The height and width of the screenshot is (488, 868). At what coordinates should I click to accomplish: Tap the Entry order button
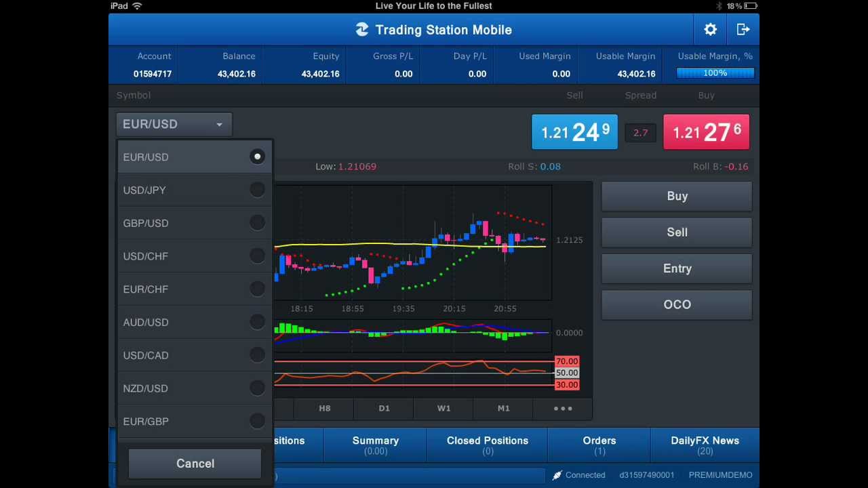click(677, 268)
